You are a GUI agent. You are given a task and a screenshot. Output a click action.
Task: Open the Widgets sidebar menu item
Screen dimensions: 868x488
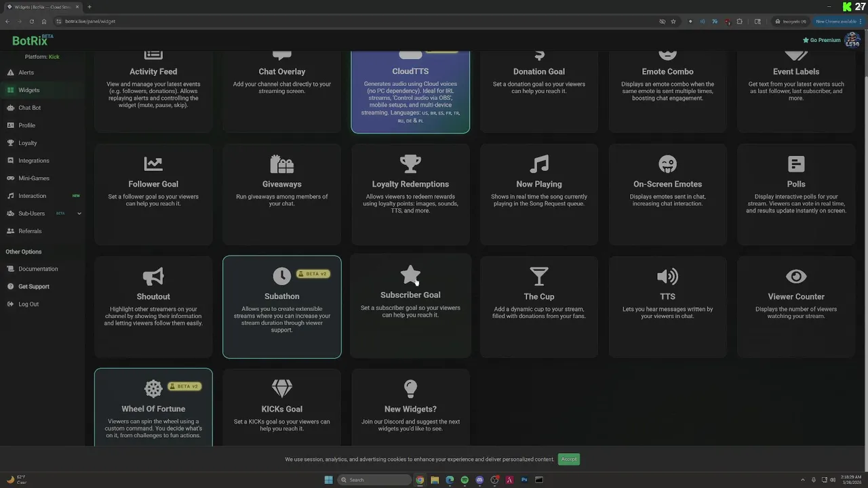42,90
